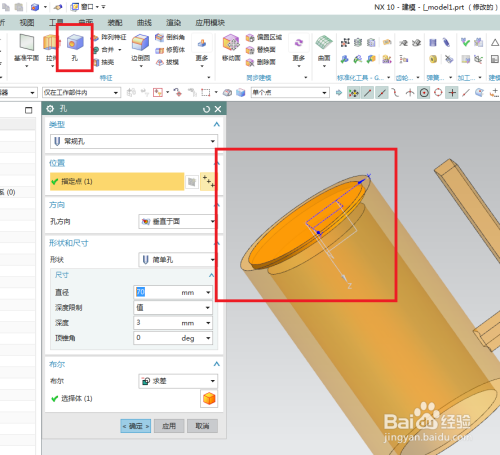Reset the hole dialog with the reset arrow
Viewport: 500px width, 455px height.
point(206,109)
